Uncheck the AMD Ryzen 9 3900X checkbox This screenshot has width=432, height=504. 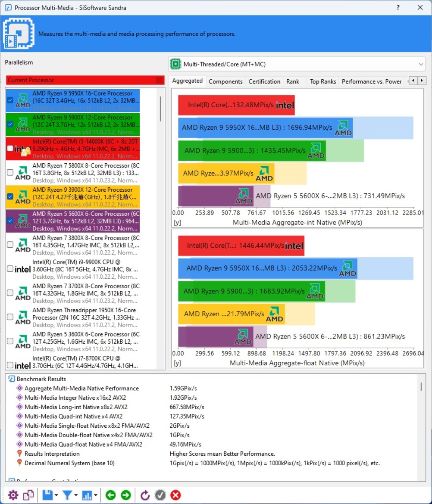point(10,196)
